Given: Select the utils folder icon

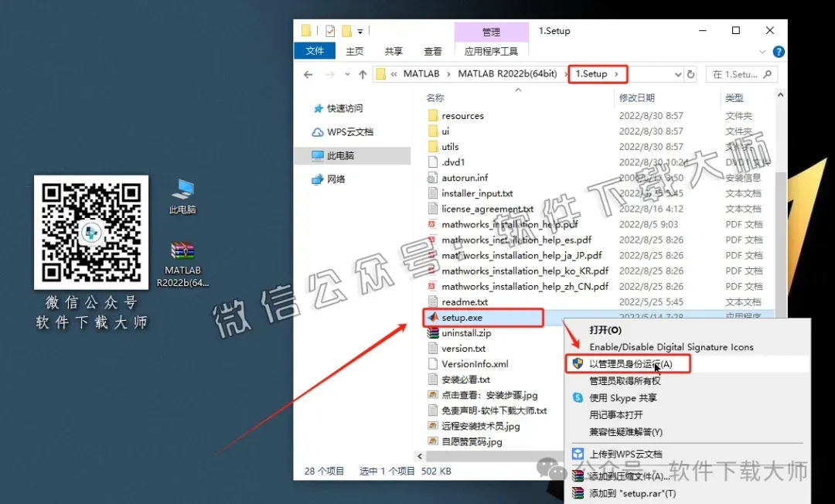Looking at the screenshot, I should pos(433,146).
